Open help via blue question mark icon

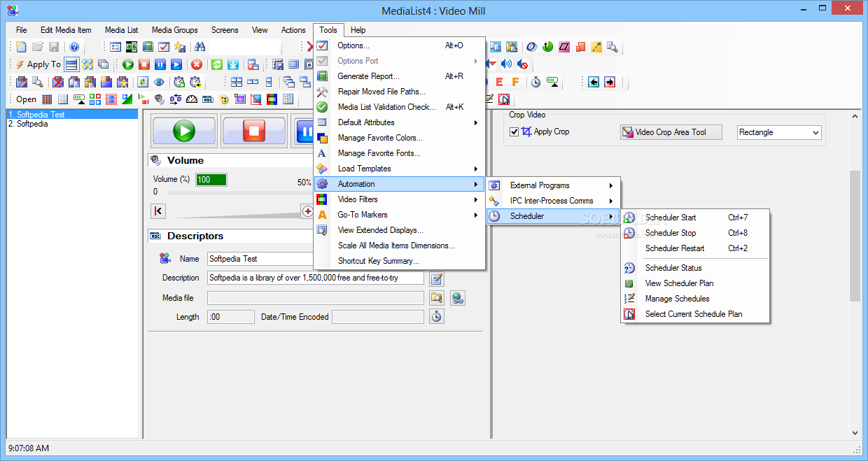coord(74,47)
